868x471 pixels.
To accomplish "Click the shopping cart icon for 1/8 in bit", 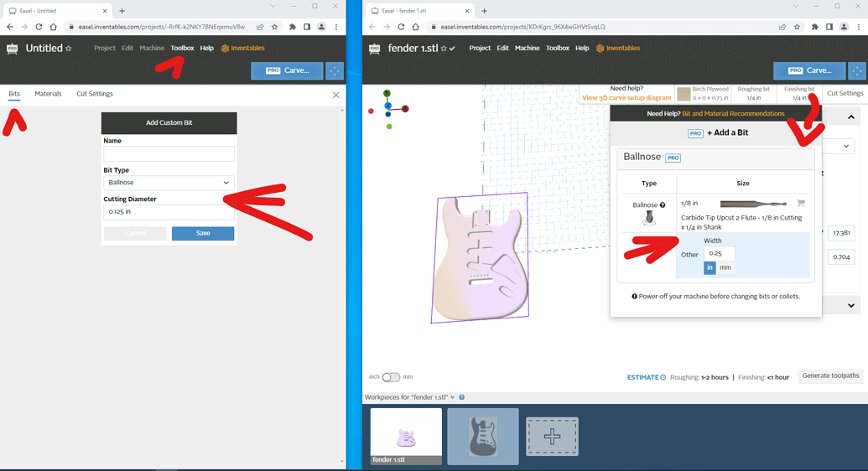I will [801, 204].
